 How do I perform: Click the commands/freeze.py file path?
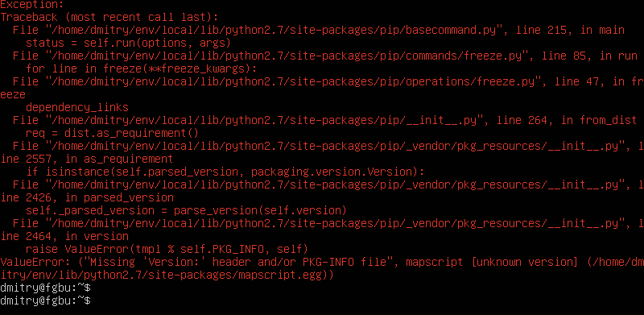(x=287, y=56)
